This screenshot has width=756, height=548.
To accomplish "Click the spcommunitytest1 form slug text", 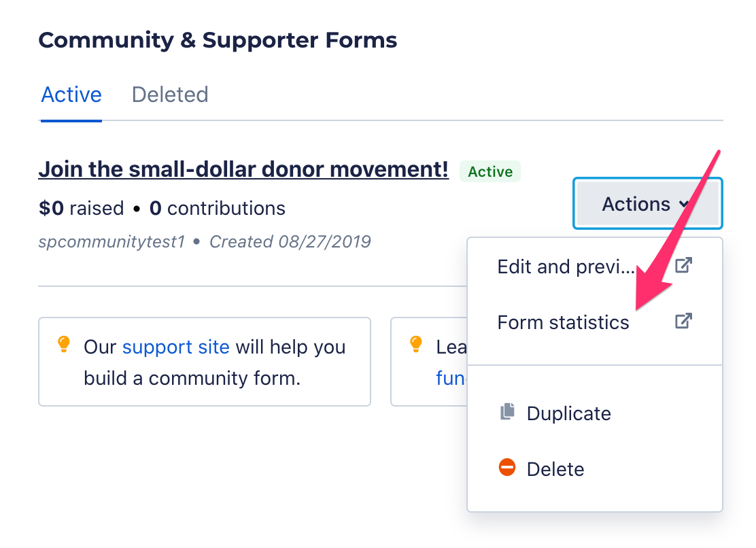I will 112,242.
